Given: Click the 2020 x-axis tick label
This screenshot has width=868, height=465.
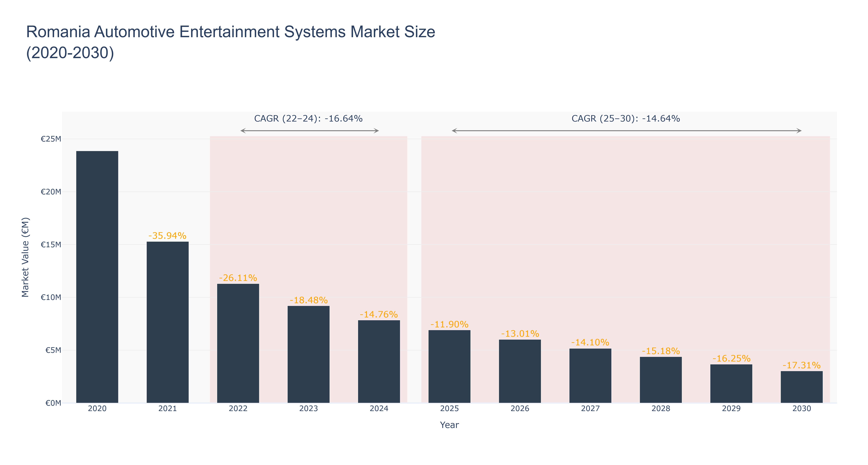Looking at the screenshot, I should point(97,408).
